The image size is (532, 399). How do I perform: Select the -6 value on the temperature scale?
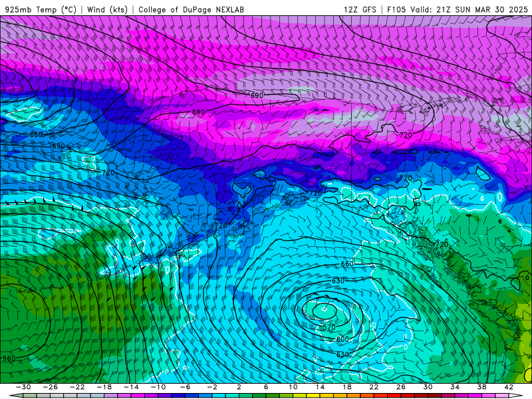(x=186, y=387)
